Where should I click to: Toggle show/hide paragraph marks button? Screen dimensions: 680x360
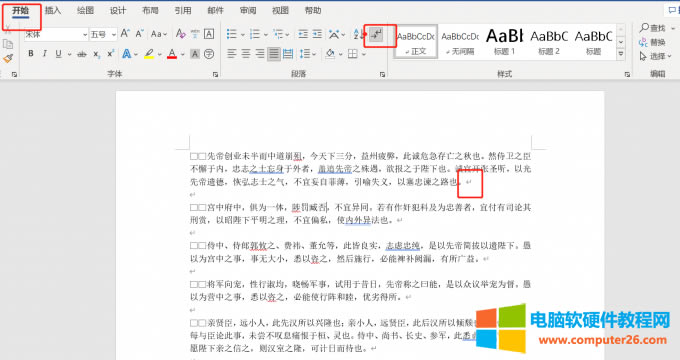point(376,34)
